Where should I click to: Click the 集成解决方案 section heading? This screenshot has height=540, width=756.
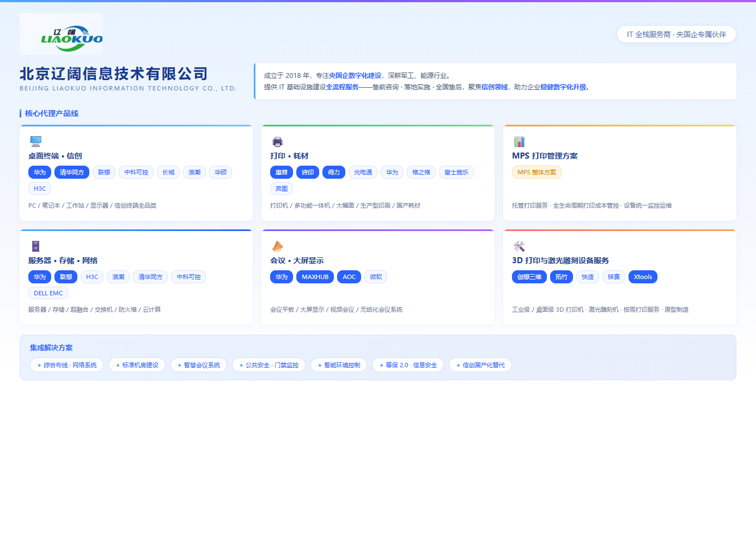click(51, 348)
